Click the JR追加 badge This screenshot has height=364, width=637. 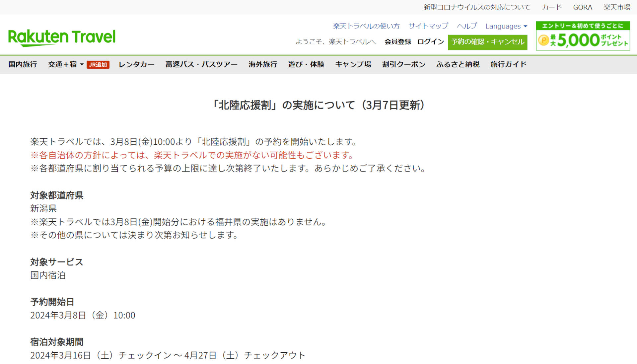coord(98,64)
